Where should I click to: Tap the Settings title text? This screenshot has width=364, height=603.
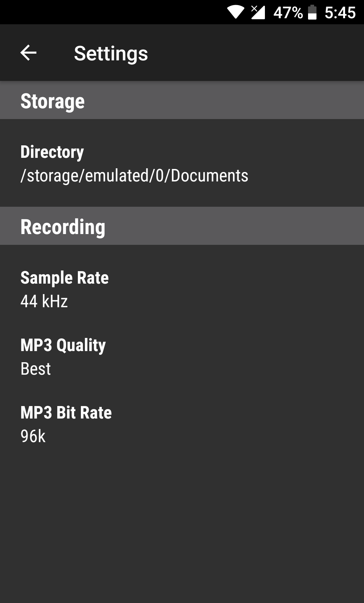point(111,53)
